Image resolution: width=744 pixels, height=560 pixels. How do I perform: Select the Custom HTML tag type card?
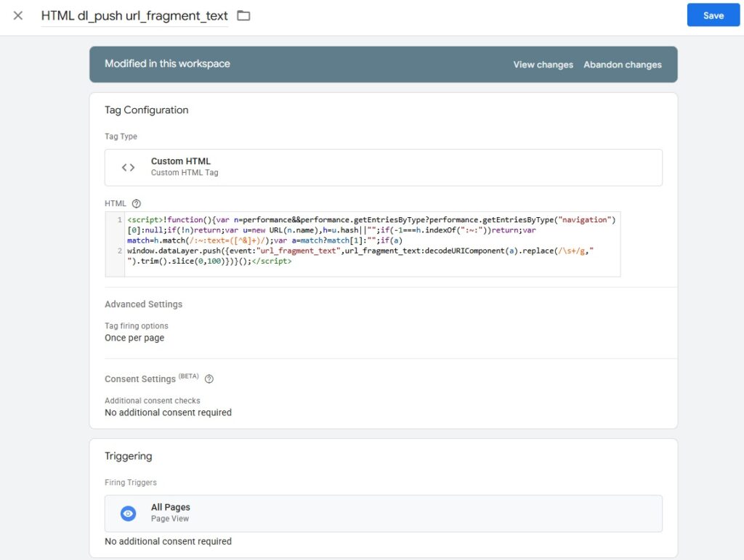pyautogui.click(x=383, y=167)
